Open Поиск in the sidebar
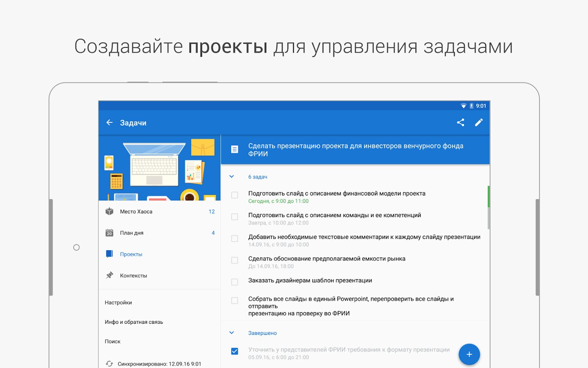This screenshot has width=588, height=368. pyautogui.click(x=113, y=341)
